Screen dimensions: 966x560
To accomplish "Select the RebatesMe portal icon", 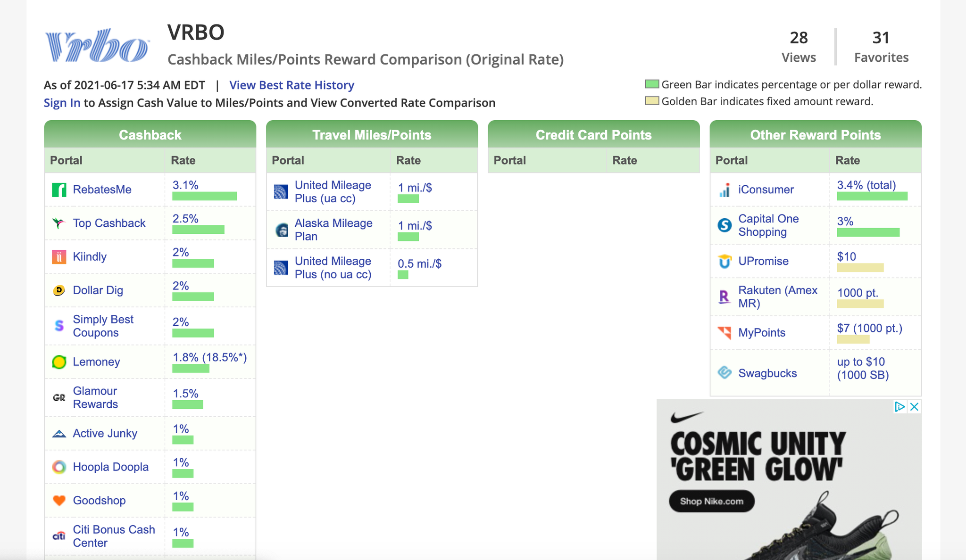I will pyautogui.click(x=59, y=189).
